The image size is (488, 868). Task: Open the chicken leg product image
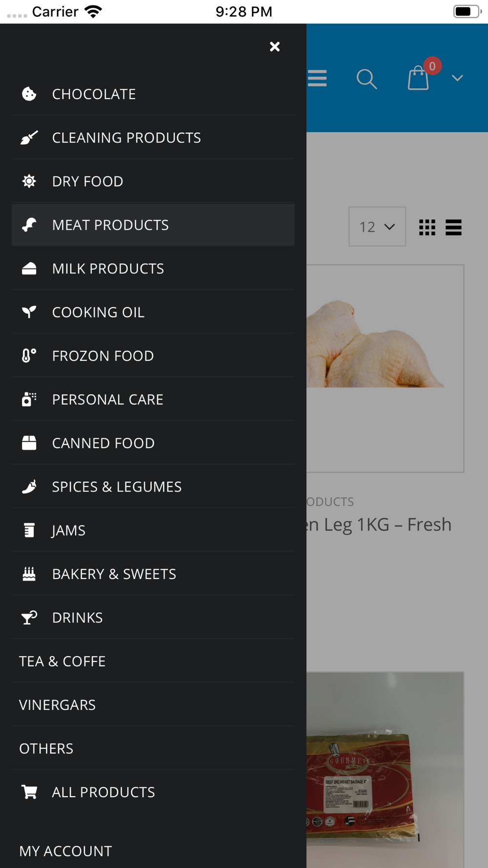(x=385, y=369)
